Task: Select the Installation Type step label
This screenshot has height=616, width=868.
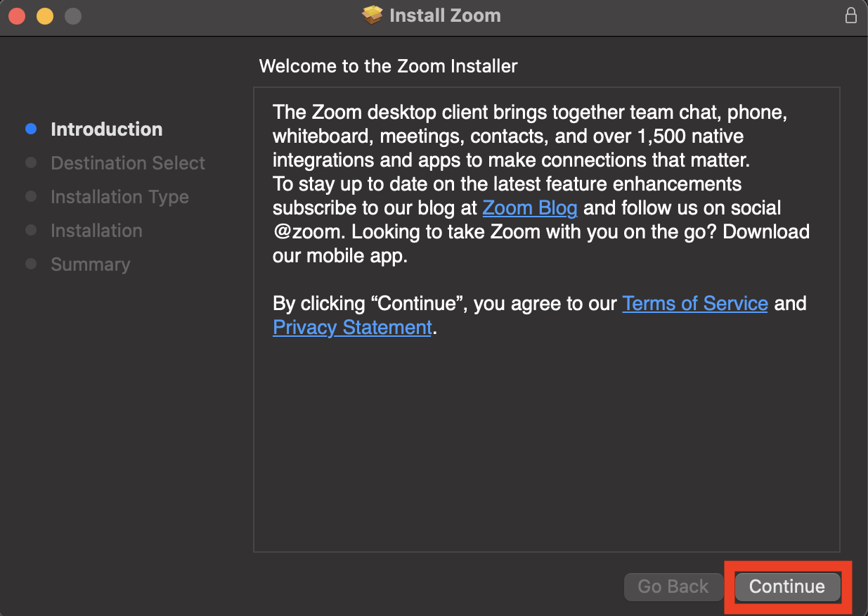Action: point(119,197)
